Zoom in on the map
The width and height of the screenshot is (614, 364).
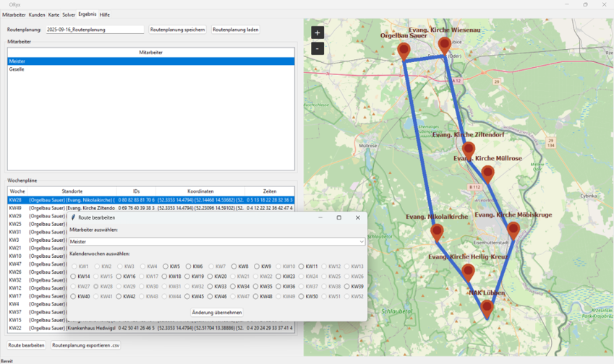coord(317,32)
